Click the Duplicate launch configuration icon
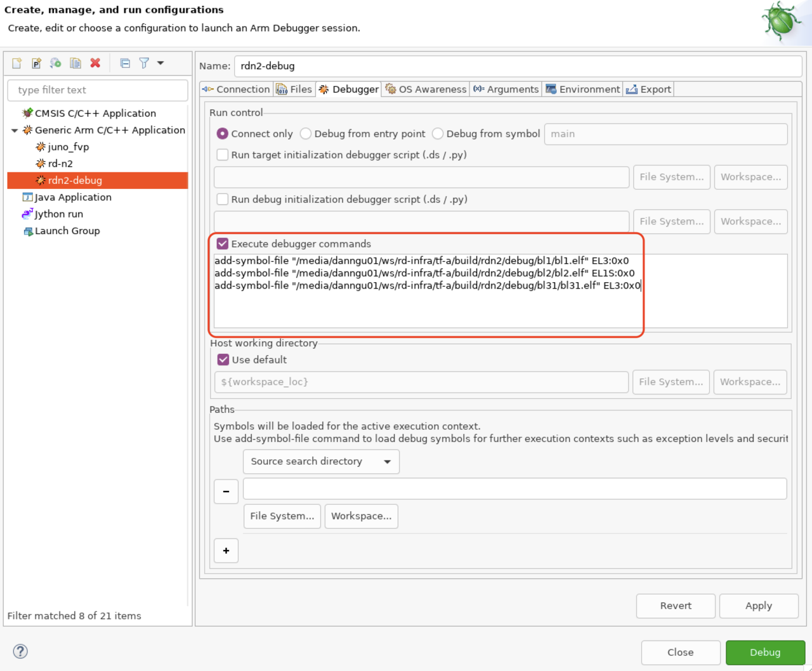This screenshot has width=812, height=671. coord(75,63)
